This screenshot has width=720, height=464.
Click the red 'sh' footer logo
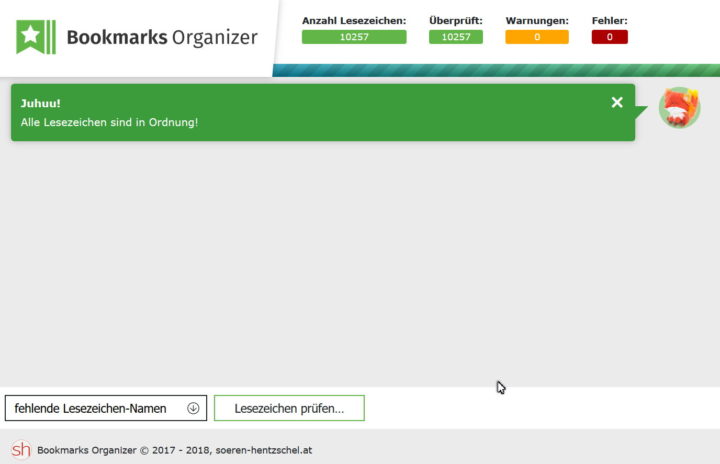[x=20, y=450]
